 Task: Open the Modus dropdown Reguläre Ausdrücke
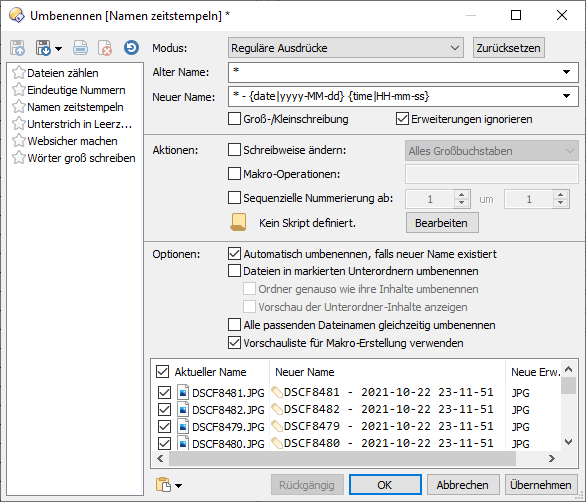[346, 48]
